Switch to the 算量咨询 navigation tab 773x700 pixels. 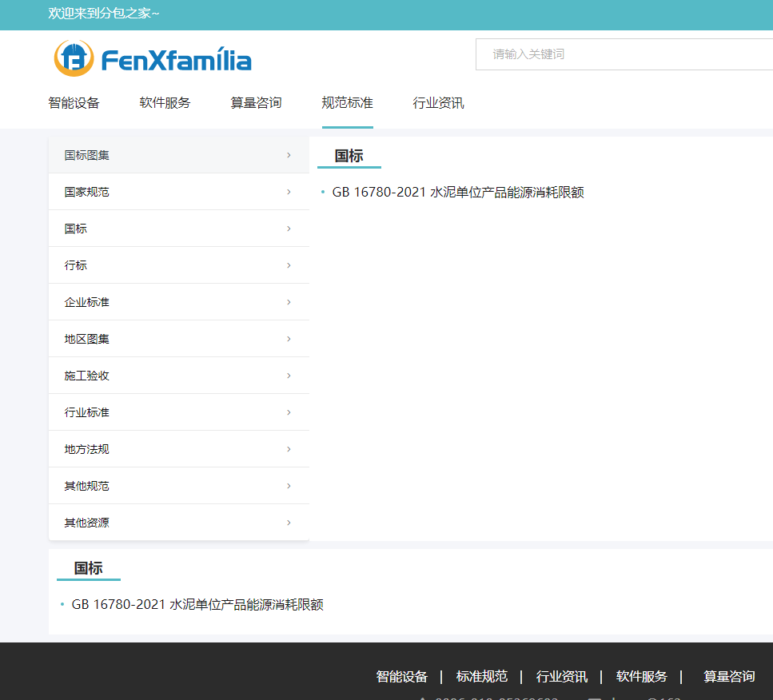coord(256,103)
